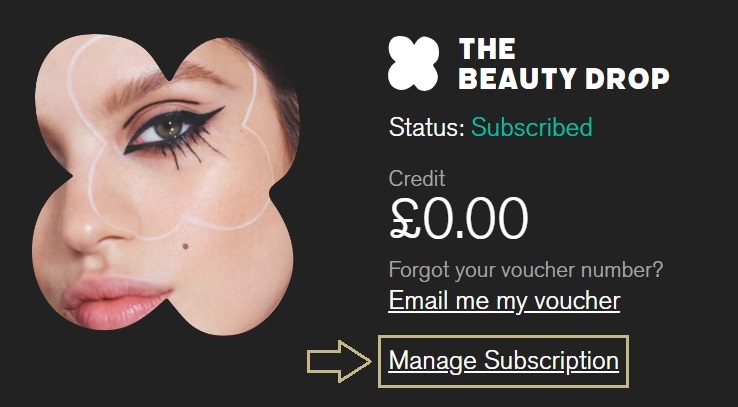Click the model's pink lips
Viewport: 738px width, 407px height.
[x=114, y=301]
